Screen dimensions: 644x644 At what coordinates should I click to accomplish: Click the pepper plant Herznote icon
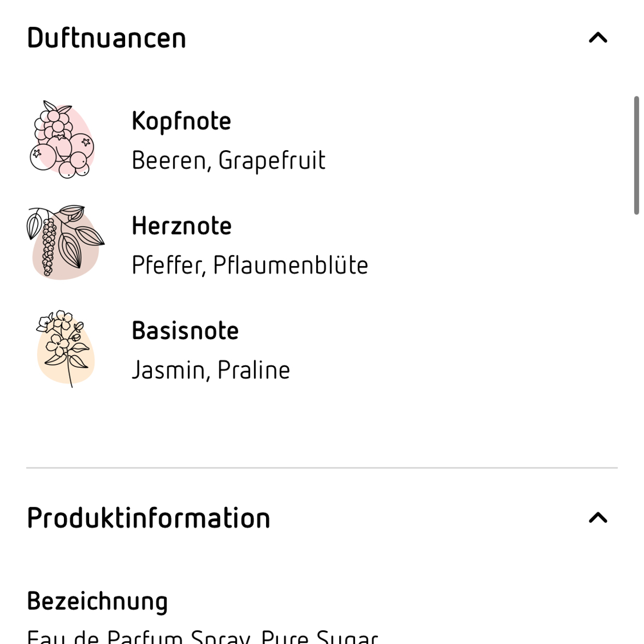coord(66,242)
